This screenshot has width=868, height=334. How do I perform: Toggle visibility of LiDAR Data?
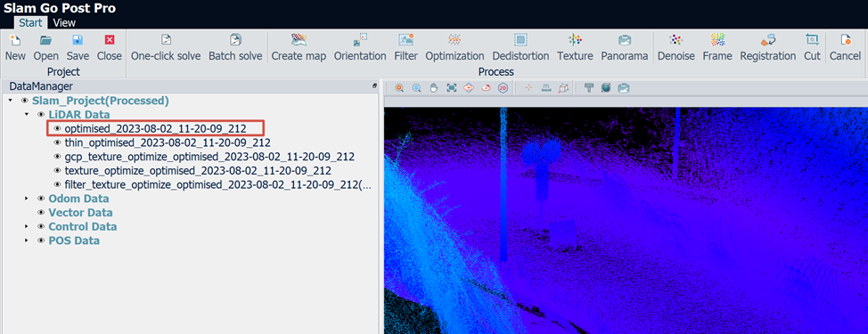point(41,115)
